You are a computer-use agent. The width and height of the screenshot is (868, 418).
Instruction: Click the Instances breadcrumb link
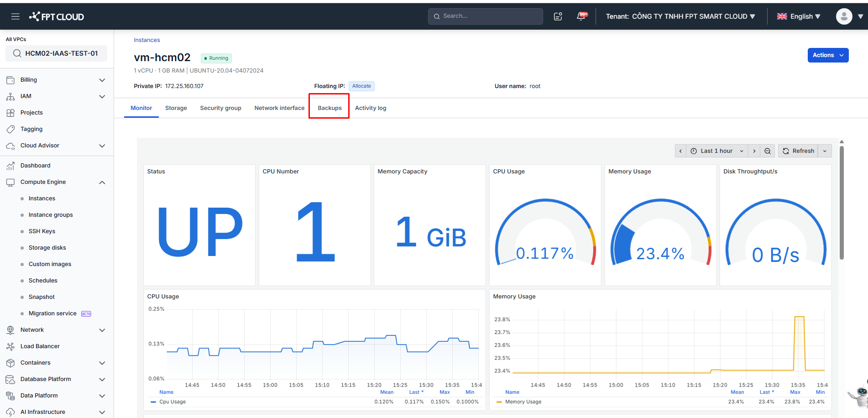coord(147,40)
